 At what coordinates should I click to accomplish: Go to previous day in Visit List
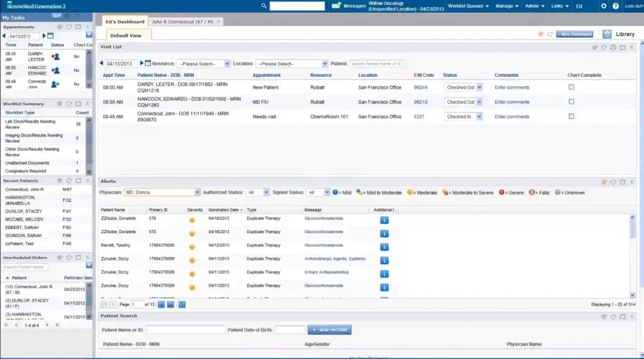click(101, 64)
